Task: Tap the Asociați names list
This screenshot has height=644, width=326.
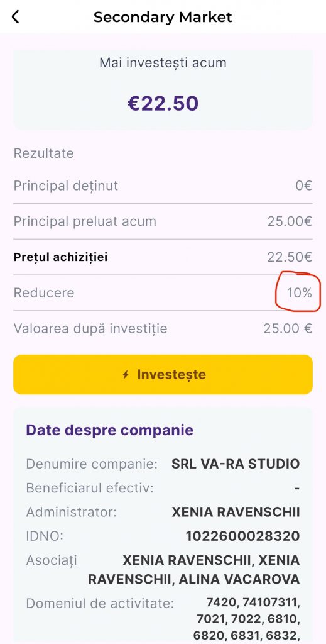Action: coord(194,570)
